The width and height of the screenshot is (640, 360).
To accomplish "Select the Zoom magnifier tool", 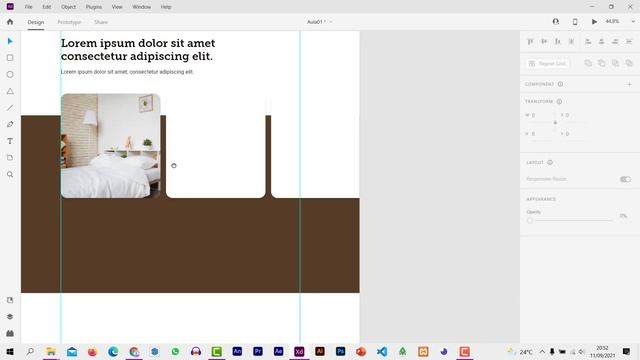I will 10,174.
